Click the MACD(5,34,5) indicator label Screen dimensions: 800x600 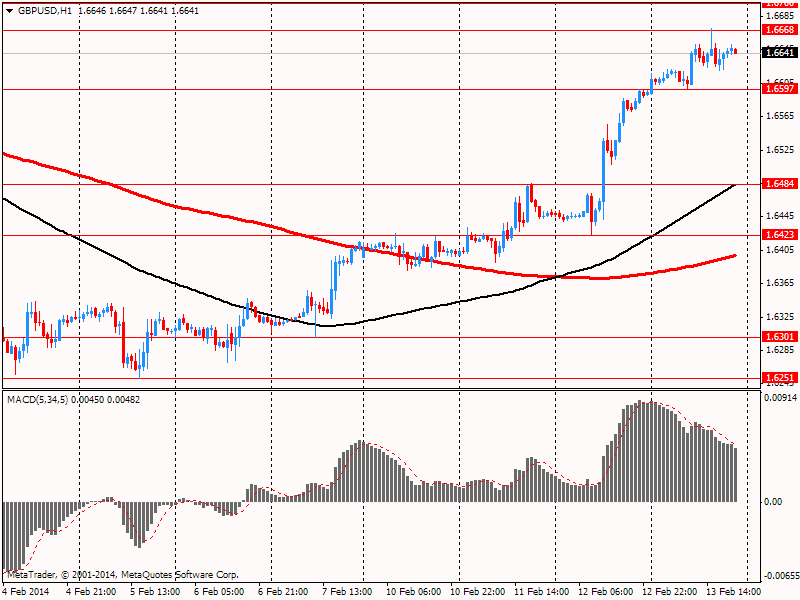38,399
